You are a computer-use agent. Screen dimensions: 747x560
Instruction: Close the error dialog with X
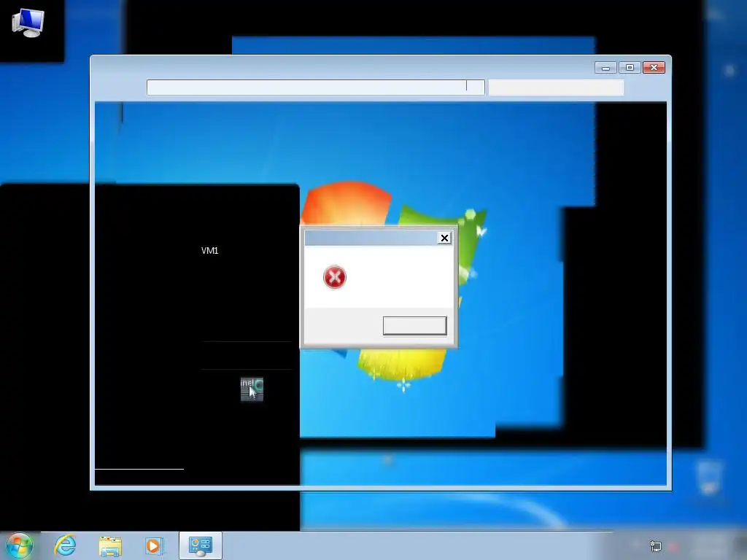(x=444, y=238)
